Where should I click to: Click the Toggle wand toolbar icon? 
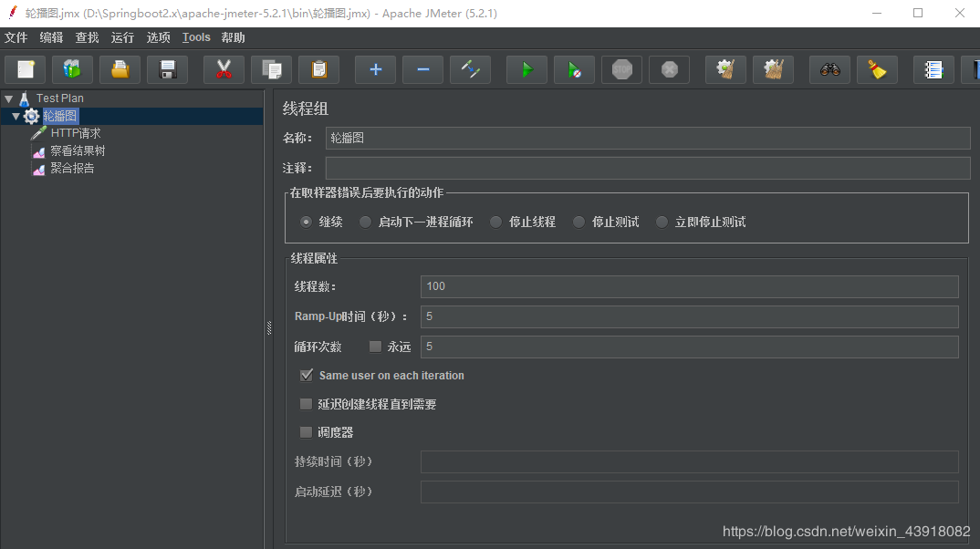point(470,69)
